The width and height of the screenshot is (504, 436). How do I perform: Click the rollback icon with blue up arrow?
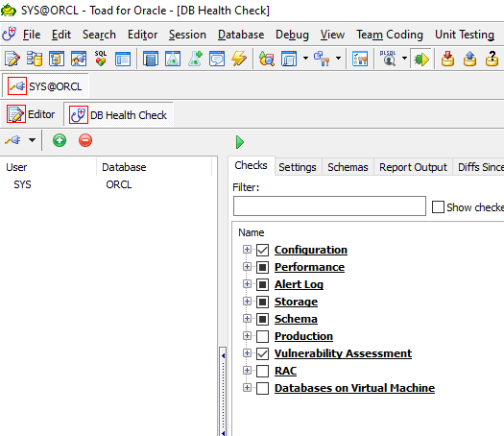click(469, 59)
